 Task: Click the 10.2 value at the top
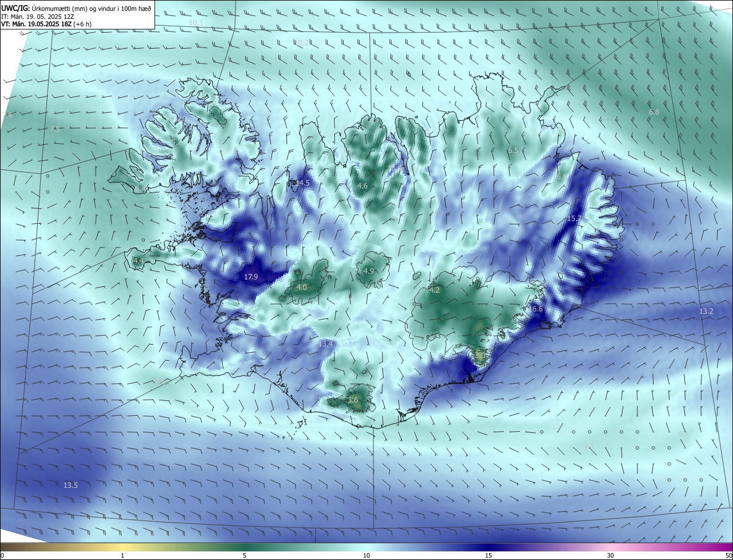click(302, 43)
